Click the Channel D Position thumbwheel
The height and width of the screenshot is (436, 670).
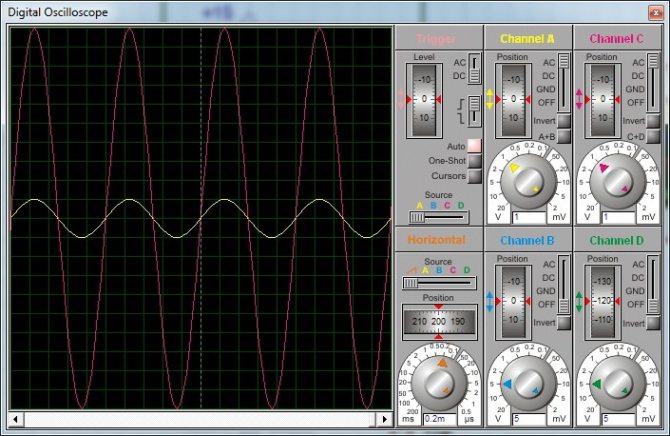(602, 302)
